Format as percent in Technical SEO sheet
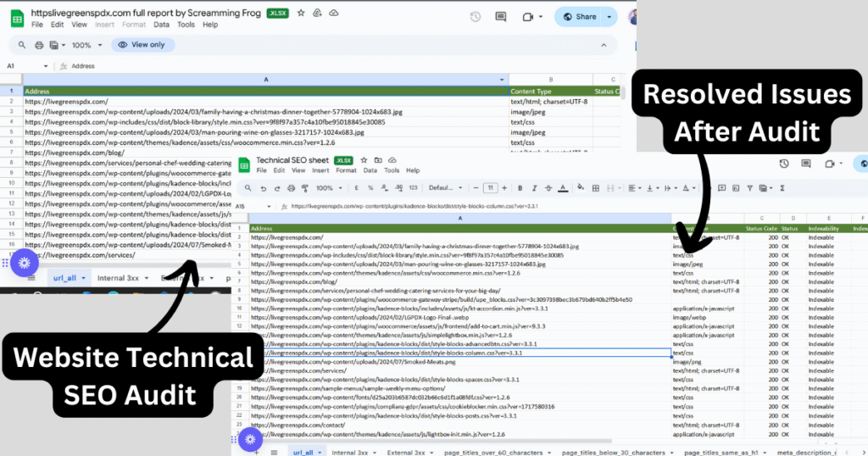Viewport: 868px width, 456px height. point(370,188)
